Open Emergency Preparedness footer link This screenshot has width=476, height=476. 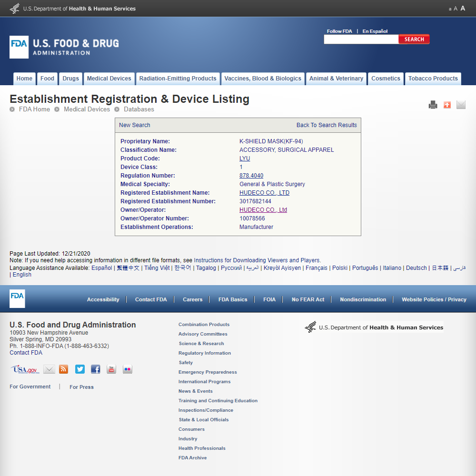pyautogui.click(x=208, y=372)
